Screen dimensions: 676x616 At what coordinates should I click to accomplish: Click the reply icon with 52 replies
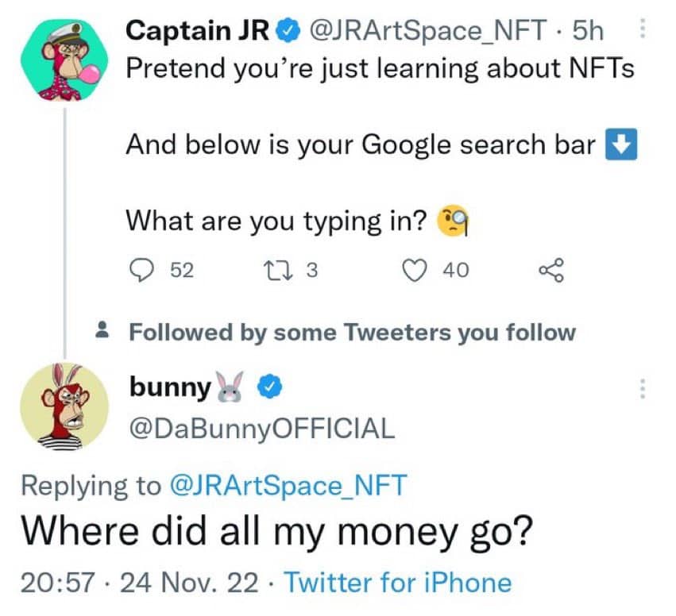(x=140, y=271)
